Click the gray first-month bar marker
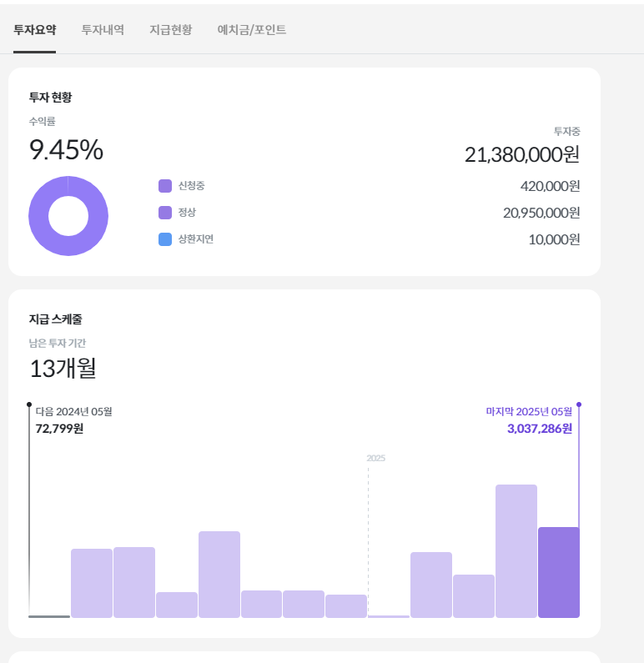 click(x=49, y=616)
